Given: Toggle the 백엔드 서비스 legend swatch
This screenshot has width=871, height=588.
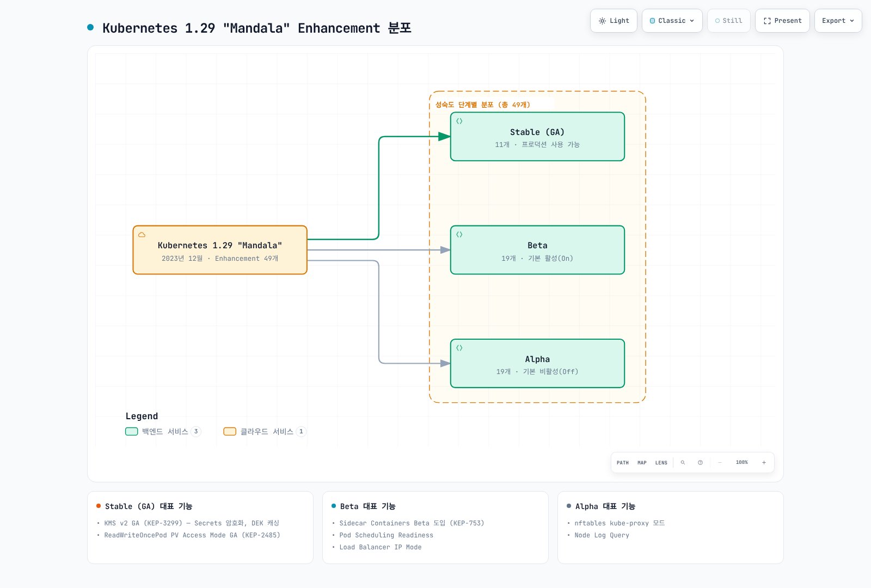Looking at the screenshot, I should point(132,431).
